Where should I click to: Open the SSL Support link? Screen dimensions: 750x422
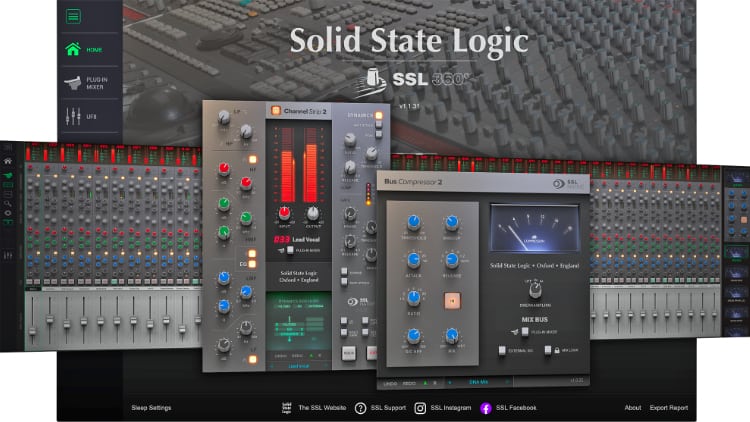[388, 408]
